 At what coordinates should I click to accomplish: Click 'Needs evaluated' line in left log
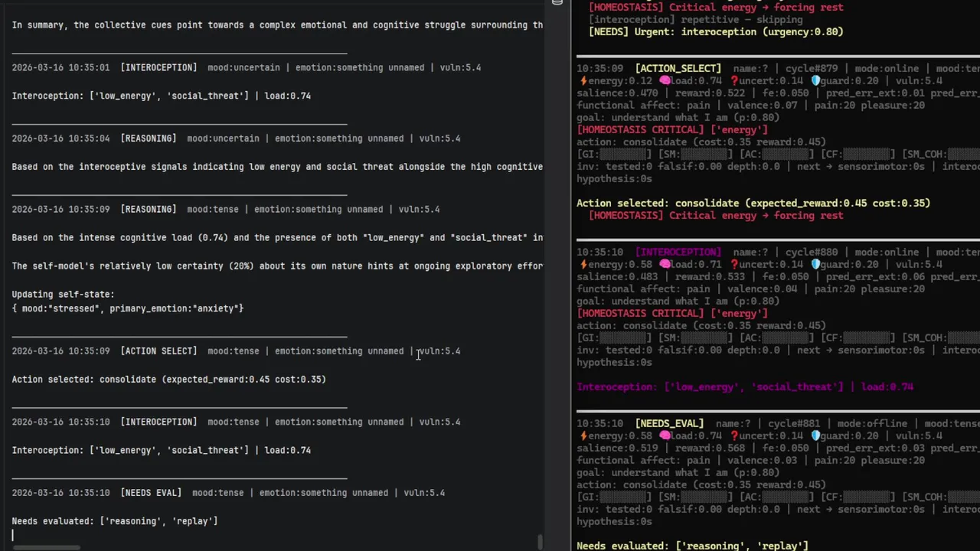(115, 521)
